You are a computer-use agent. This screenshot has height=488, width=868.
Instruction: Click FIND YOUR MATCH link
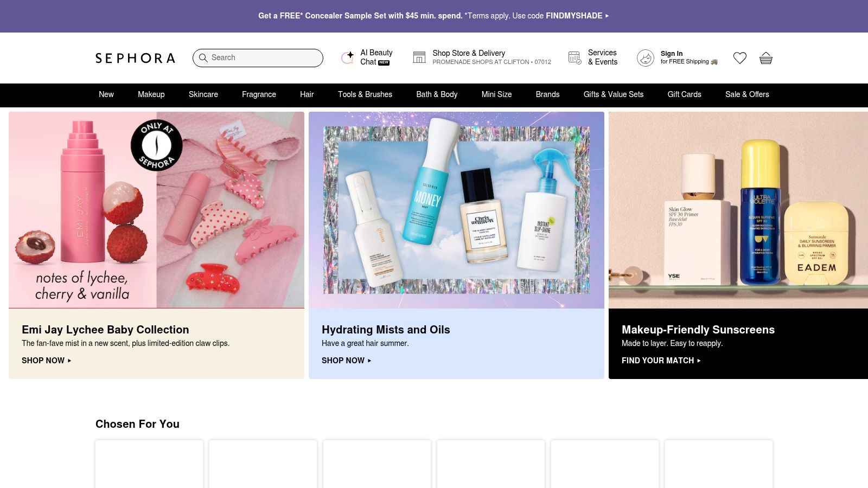[x=661, y=361]
